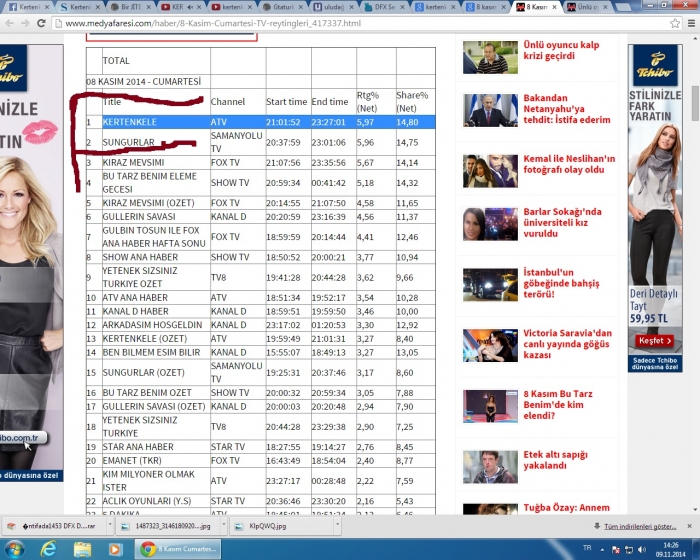Image resolution: width=700 pixels, height=560 pixels.
Task: Click the TR language indicator
Action: [x=587, y=548]
